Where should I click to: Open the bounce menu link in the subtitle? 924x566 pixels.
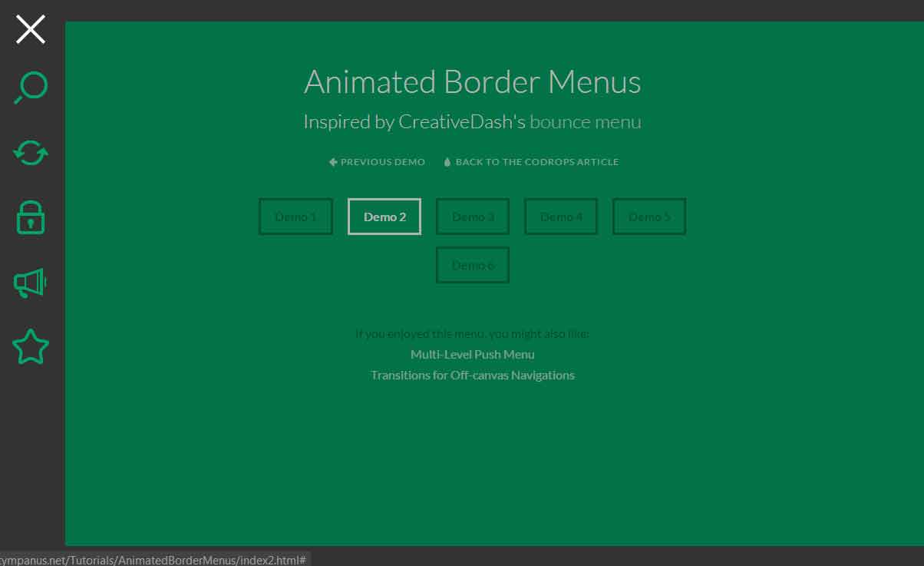coord(586,121)
